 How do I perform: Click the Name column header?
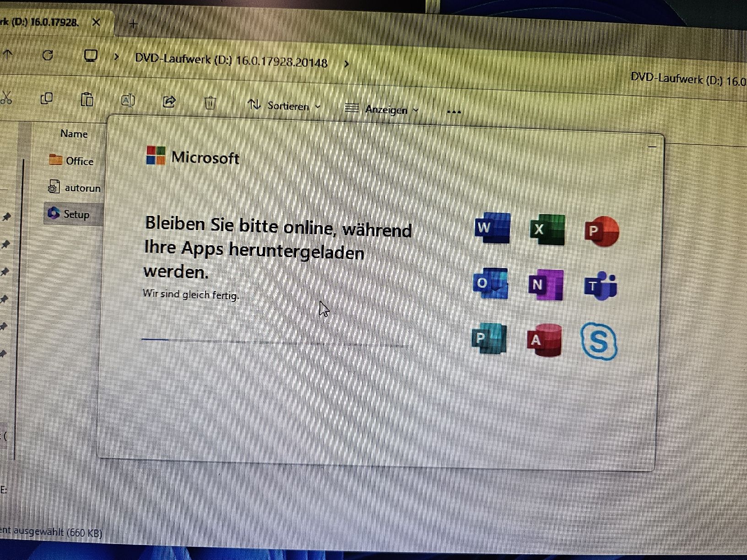[x=74, y=134]
